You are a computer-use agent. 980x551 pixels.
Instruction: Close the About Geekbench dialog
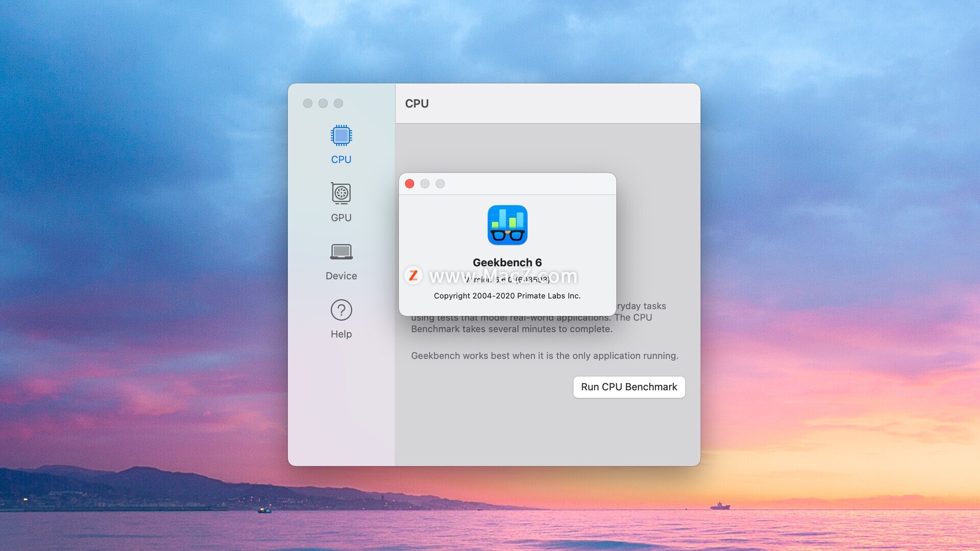(x=409, y=184)
